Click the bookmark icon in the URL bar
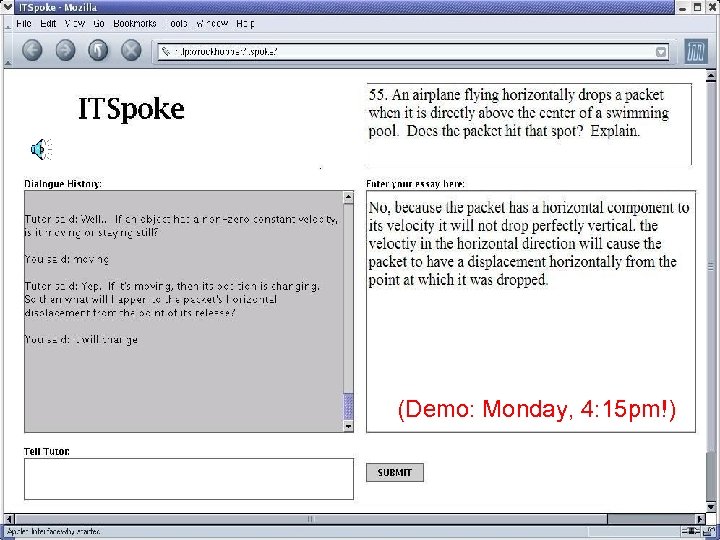The image size is (720, 540). pyautogui.click(x=166, y=52)
